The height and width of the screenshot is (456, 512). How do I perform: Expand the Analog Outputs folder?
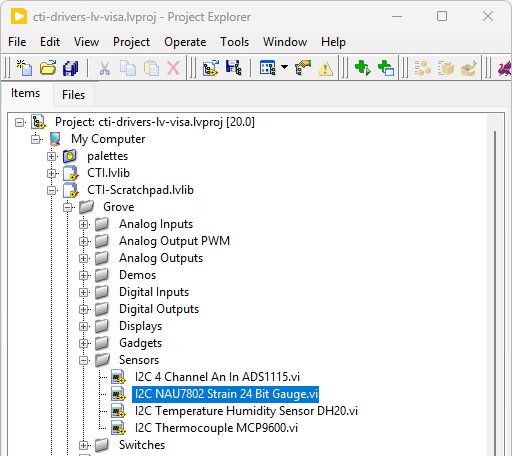84,258
